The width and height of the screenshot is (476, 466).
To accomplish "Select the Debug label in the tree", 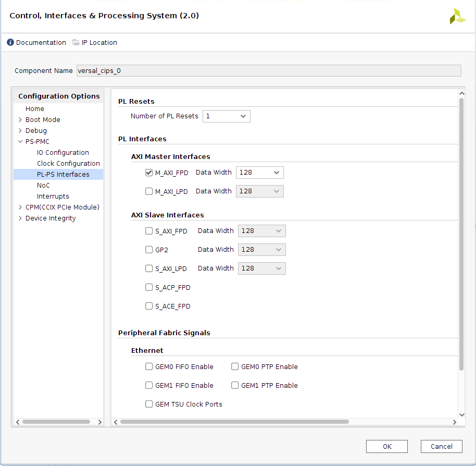I will (x=36, y=131).
